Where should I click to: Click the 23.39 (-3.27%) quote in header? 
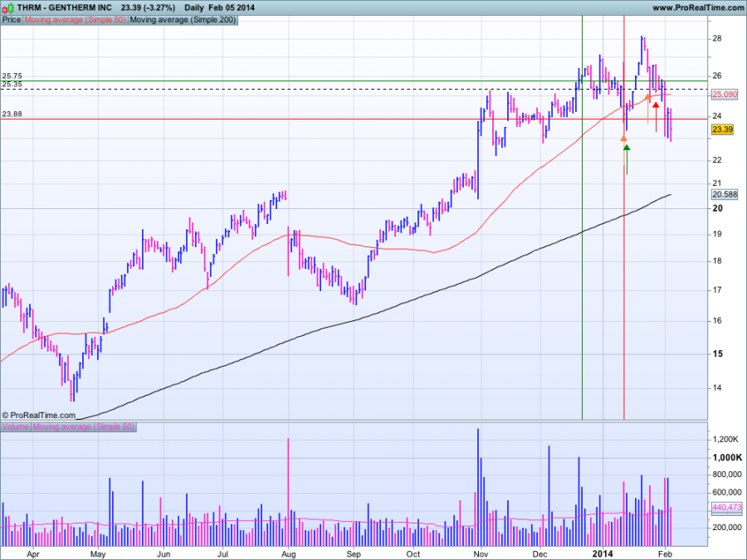tap(148, 7)
